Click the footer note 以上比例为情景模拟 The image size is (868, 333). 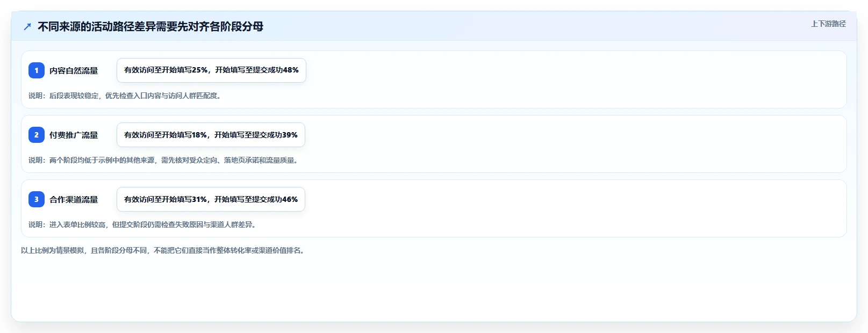point(164,250)
